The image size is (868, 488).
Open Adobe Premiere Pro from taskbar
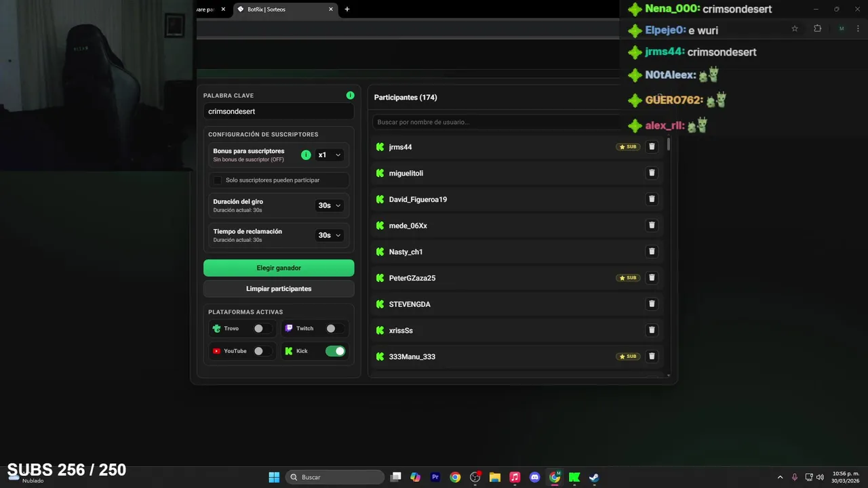click(x=435, y=477)
